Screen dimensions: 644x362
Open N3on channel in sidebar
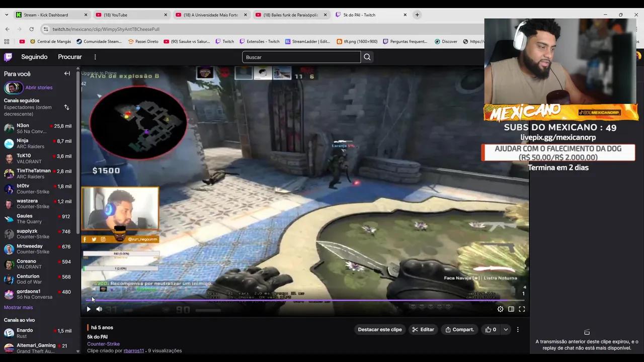(x=38, y=128)
